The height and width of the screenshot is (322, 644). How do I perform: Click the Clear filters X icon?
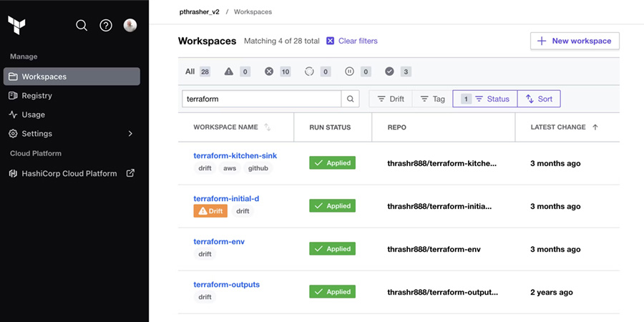[330, 41]
